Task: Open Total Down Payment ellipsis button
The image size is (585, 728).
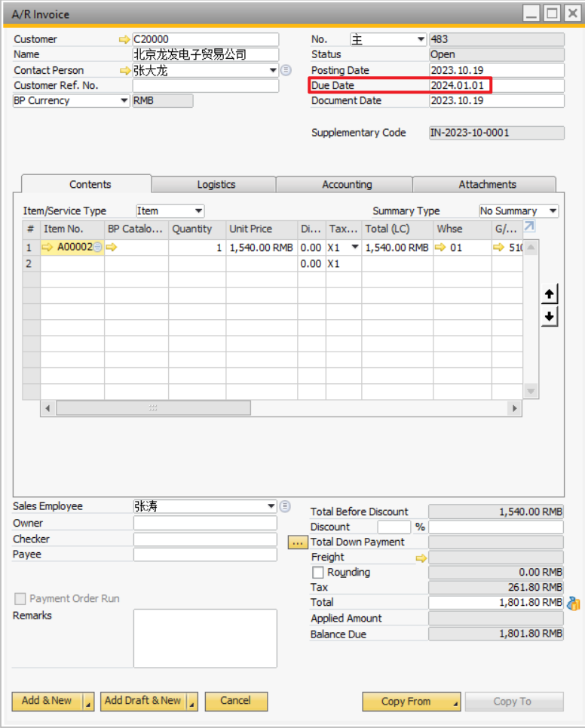Action: 297,542
